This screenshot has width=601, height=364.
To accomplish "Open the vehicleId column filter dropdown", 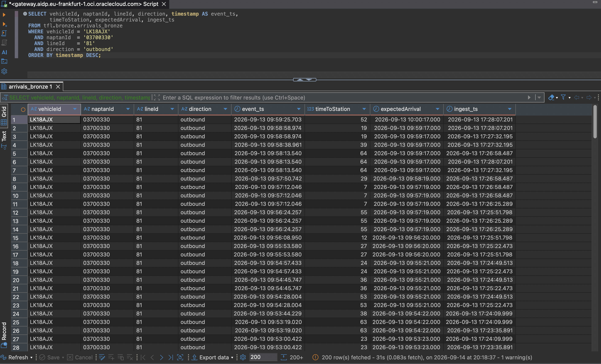I will (x=75, y=109).
